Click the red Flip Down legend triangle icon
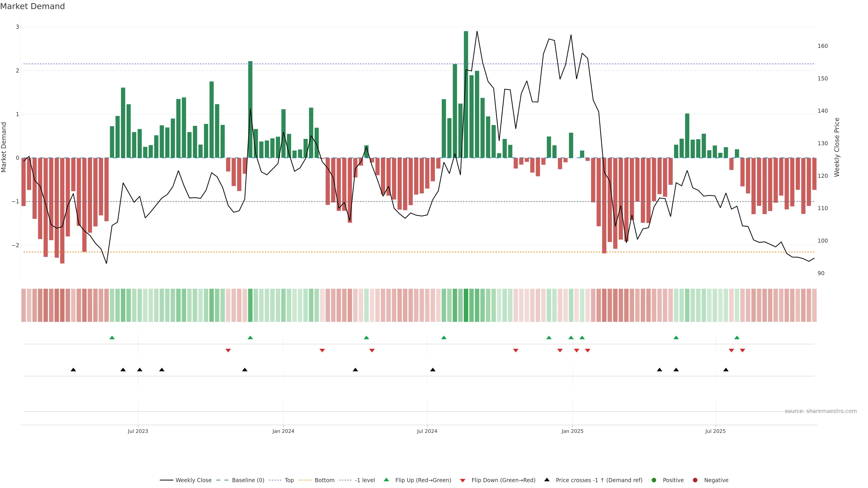 463,480
